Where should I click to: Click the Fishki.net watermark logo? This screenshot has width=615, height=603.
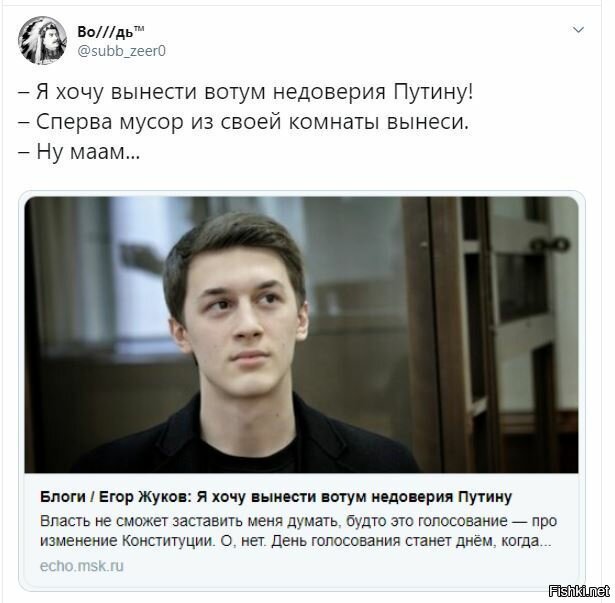pos(579,590)
